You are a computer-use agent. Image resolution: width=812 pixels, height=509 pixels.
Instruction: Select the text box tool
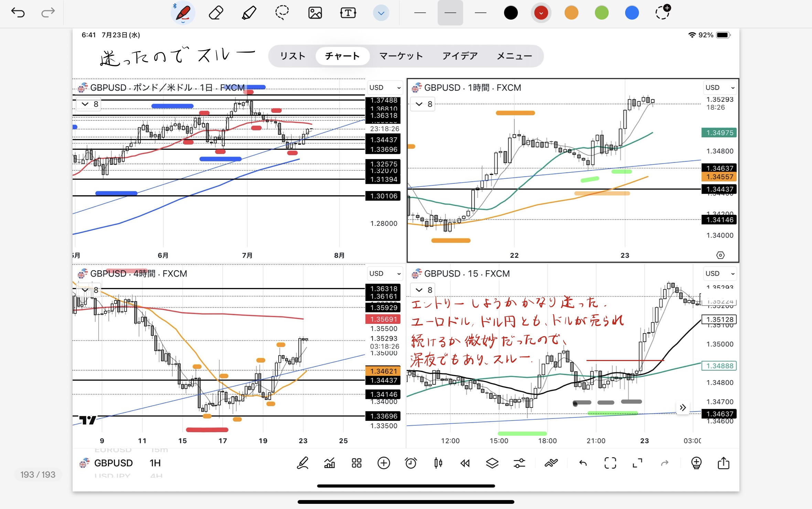(348, 13)
